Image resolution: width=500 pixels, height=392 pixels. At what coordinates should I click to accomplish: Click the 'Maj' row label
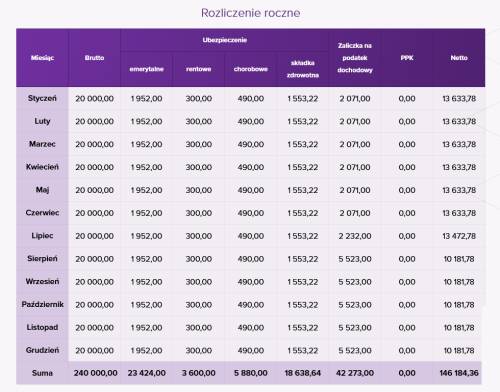(42, 190)
